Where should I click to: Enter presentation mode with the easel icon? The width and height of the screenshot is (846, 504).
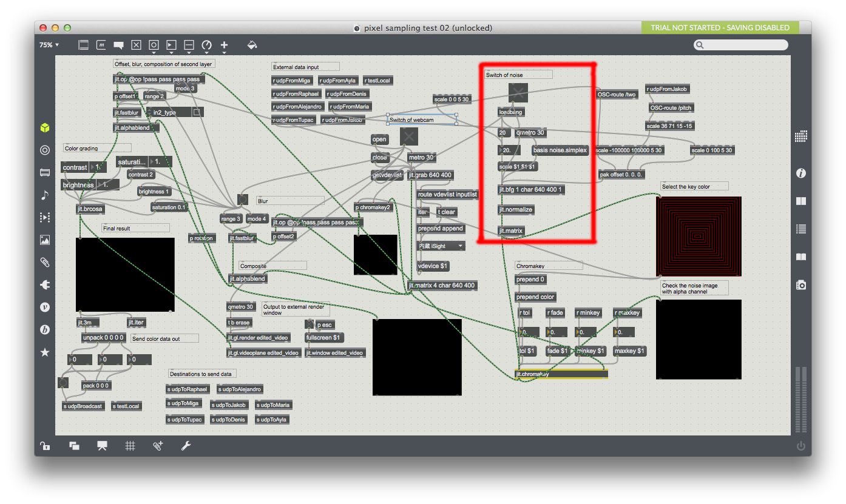[x=102, y=446]
